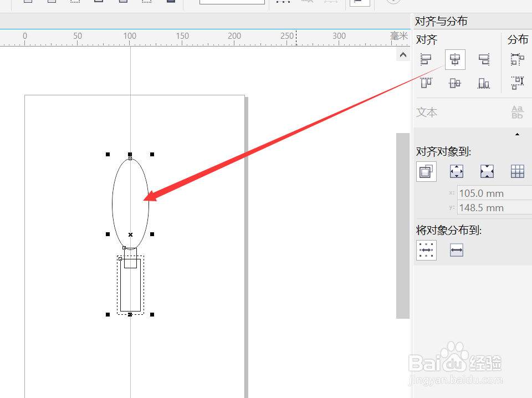Align objects to bottom edge
532x398 pixels.
pyautogui.click(x=484, y=83)
